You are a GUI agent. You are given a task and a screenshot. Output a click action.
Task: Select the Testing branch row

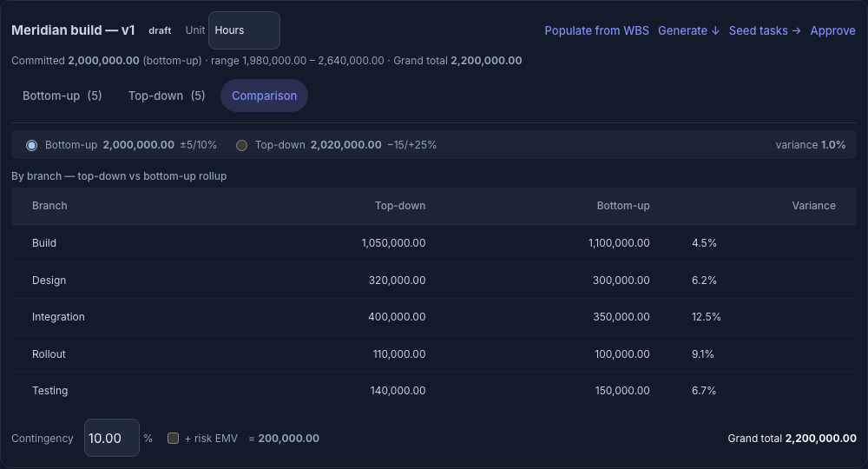pyautogui.click(x=434, y=390)
